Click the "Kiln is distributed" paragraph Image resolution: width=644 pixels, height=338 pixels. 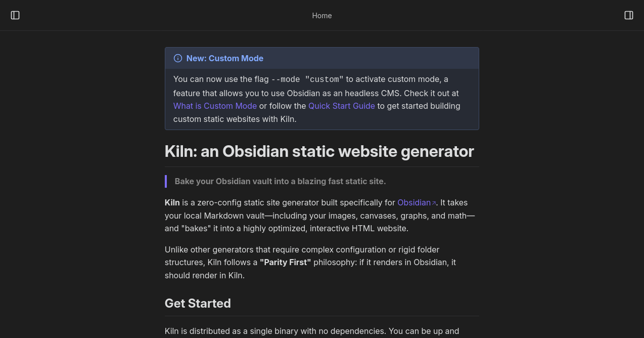311,331
